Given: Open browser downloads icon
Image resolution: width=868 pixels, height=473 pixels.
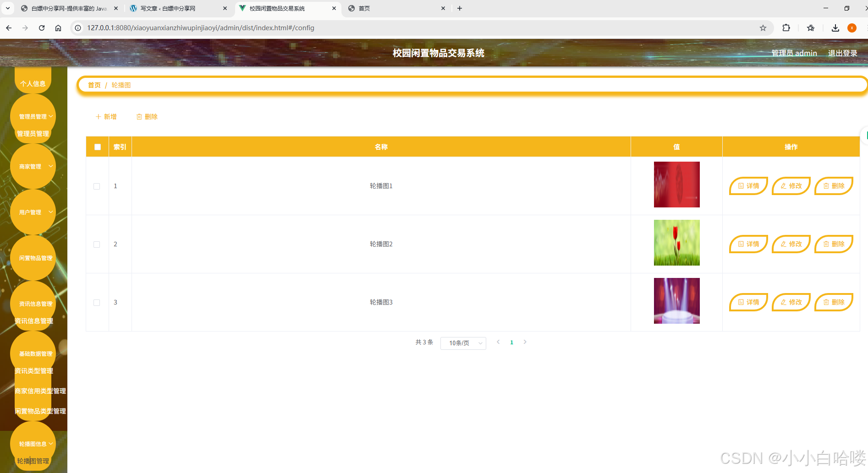Looking at the screenshot, I should (x=835, y=28).
